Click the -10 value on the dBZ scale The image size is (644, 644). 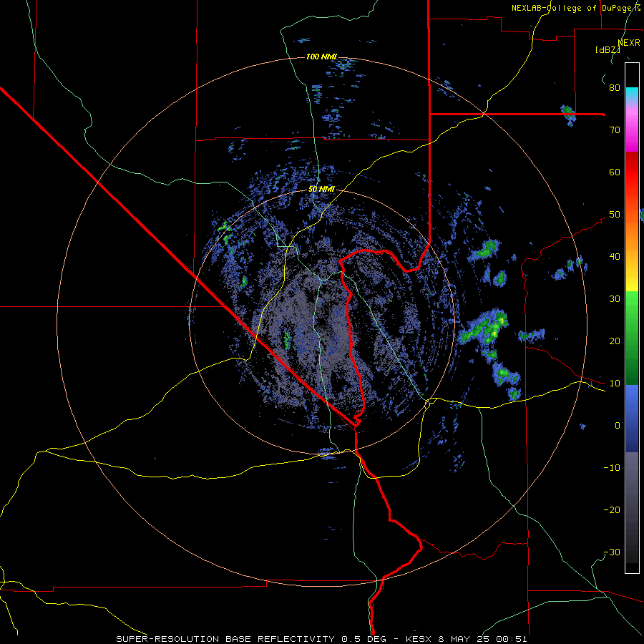click(612, 468)
